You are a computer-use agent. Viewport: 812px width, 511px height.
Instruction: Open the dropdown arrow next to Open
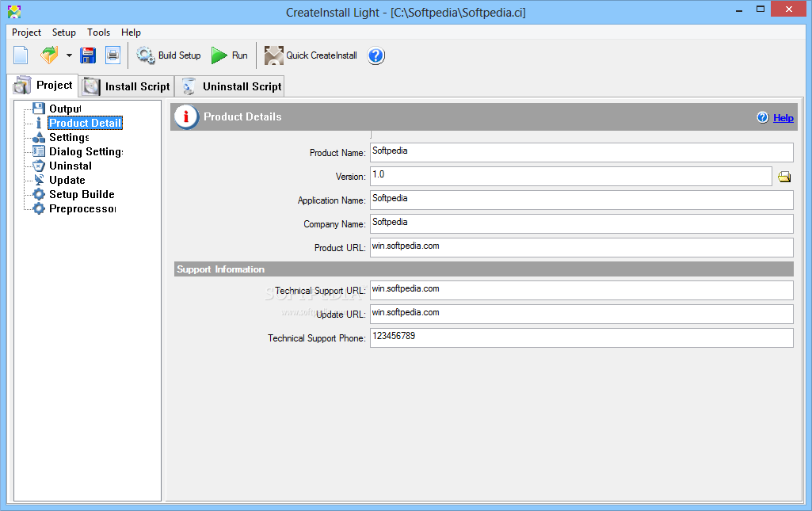pos(69,55)
